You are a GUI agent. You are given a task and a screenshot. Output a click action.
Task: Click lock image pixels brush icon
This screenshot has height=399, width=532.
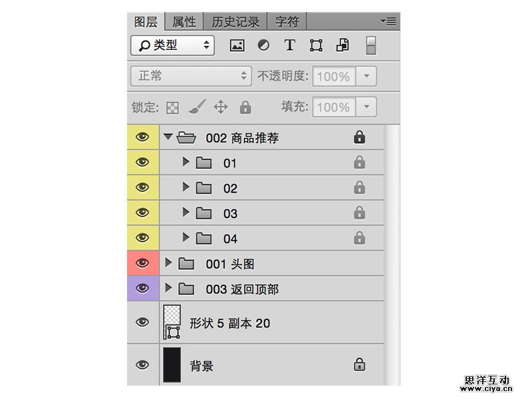coord(197,107)
